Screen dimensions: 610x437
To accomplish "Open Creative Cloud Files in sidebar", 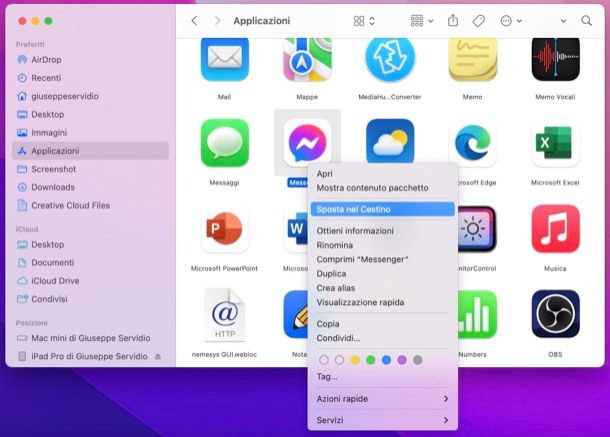I will pos(90,205).
